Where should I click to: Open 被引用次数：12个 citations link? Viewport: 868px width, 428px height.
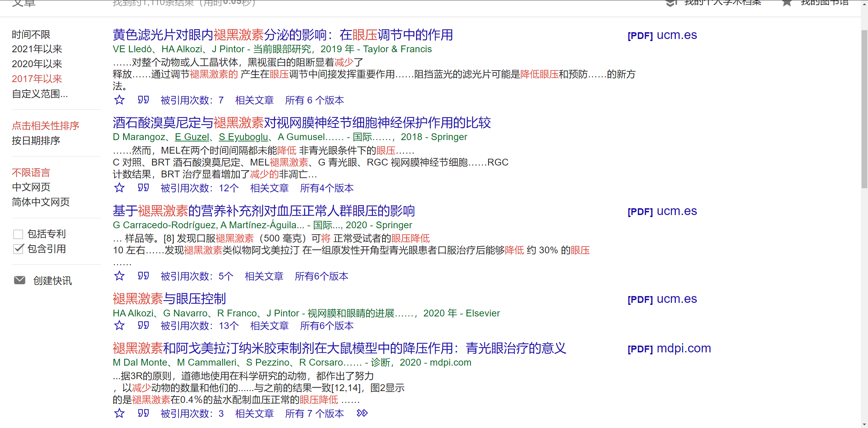[x=200, y=188]
